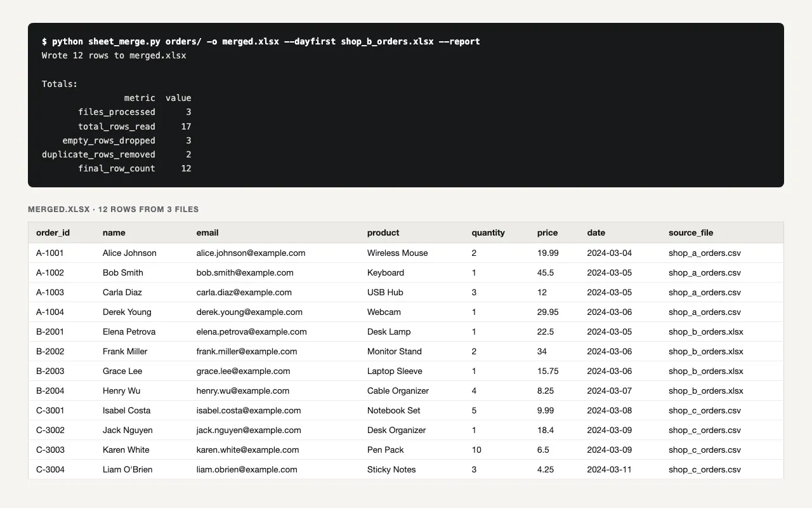Select the Wireless Mouse product cell

(x=398, y=253)
